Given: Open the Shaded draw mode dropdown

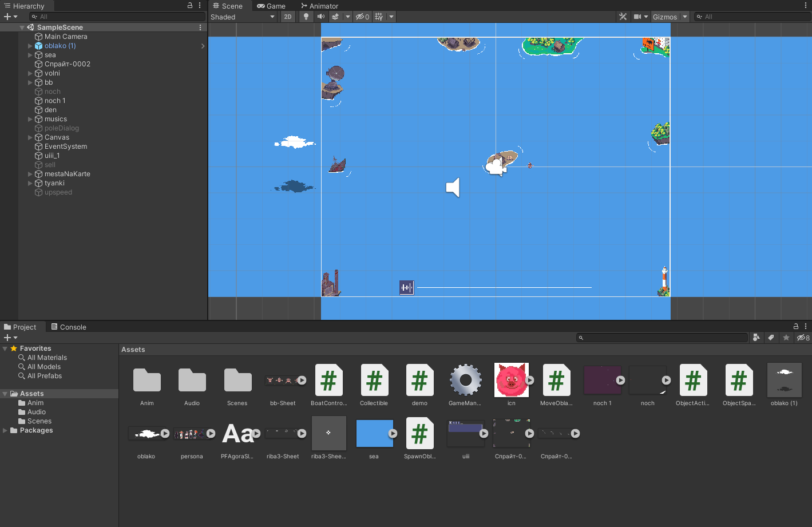Looking at the screenshot, I should click(243, 17).
